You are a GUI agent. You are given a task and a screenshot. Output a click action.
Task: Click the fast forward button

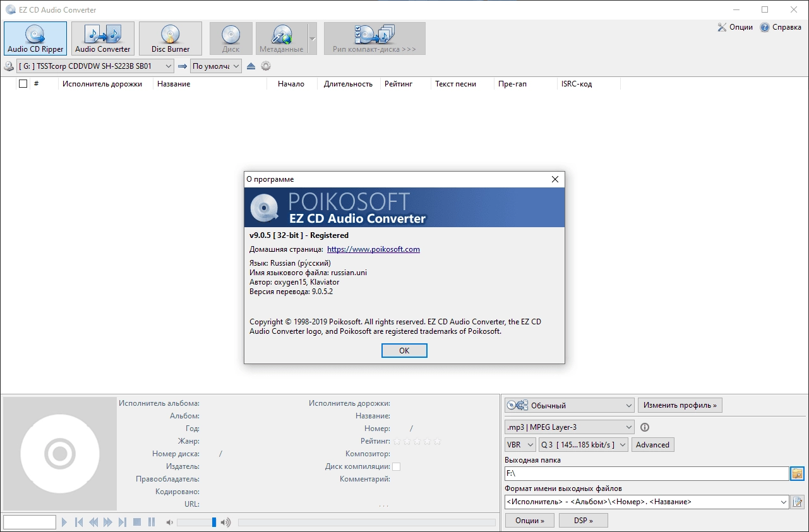coord(107,522)
